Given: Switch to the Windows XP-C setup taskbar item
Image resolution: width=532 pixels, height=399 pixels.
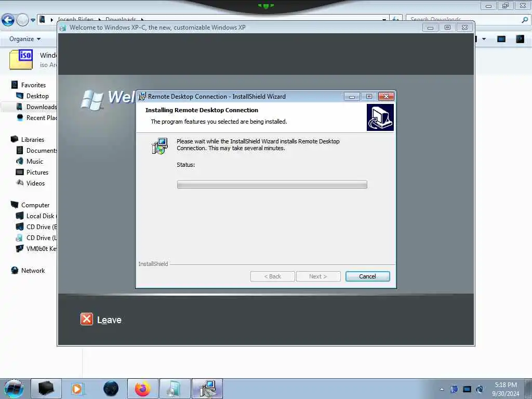Looking at the screenshot, I should (175, 389).
